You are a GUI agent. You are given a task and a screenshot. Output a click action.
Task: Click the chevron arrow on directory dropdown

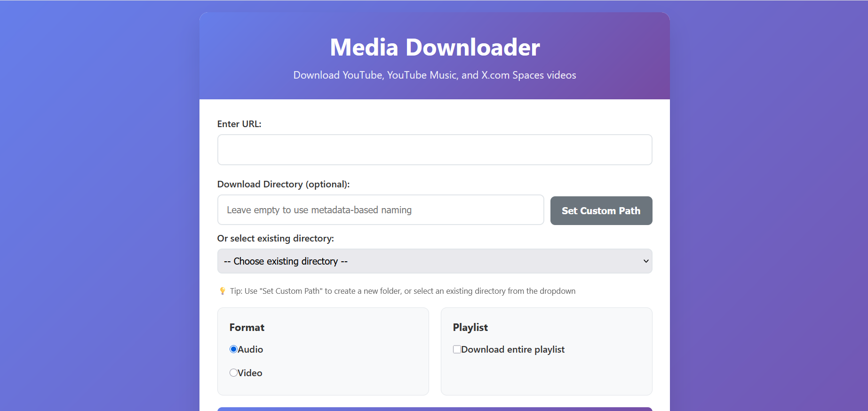[646, 261]
